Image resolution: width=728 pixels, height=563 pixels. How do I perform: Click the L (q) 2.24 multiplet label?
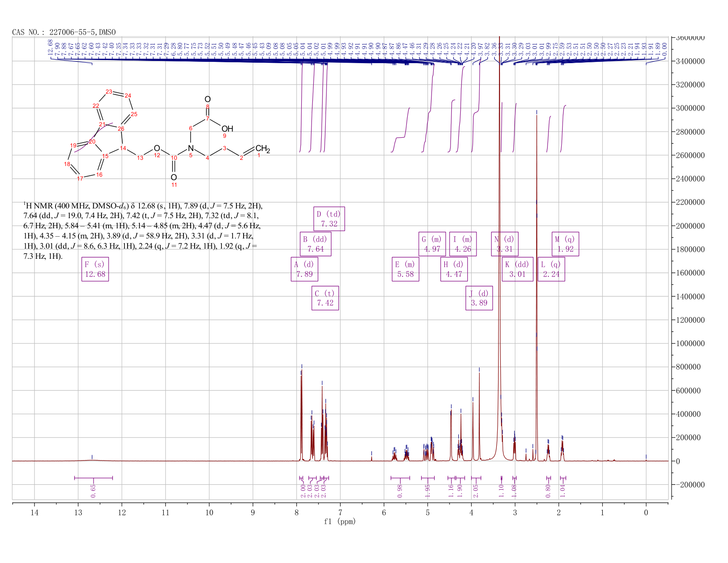point(551,269)
